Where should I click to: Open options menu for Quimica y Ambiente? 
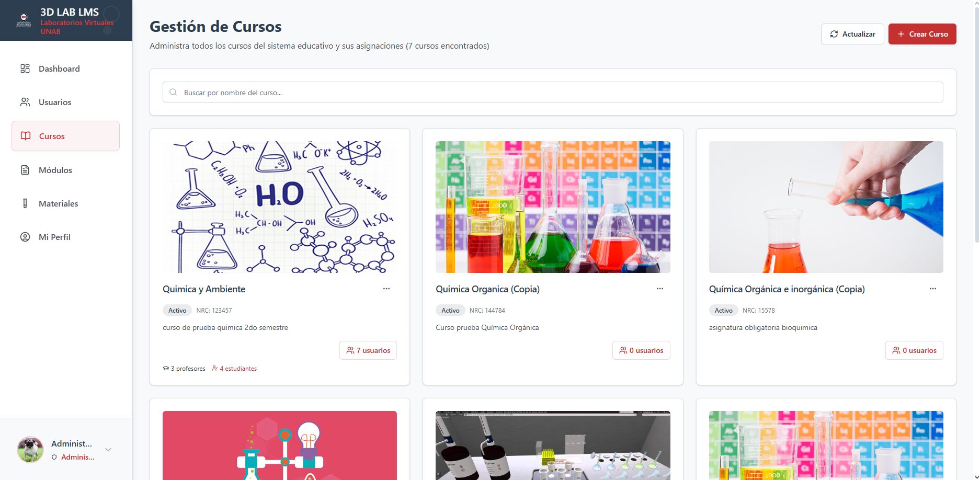(x=386, y=289)
